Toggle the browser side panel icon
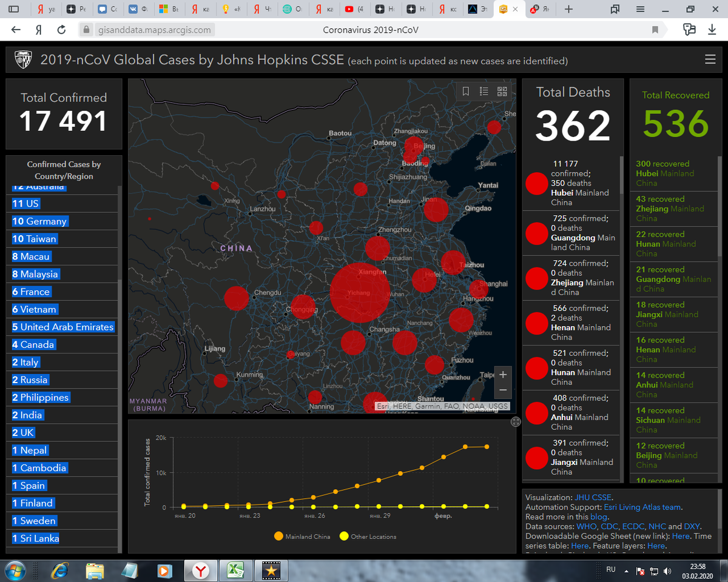 [x=14, y=9]
